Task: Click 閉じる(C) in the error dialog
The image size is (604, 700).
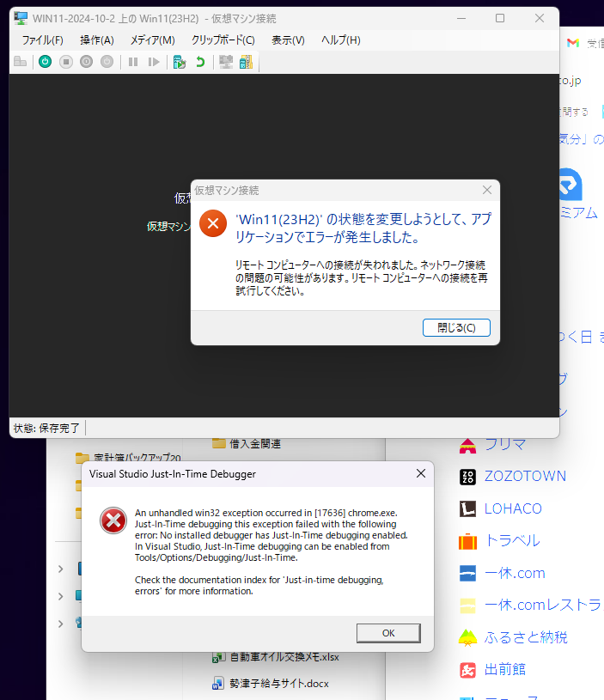Action: (456, 328)
